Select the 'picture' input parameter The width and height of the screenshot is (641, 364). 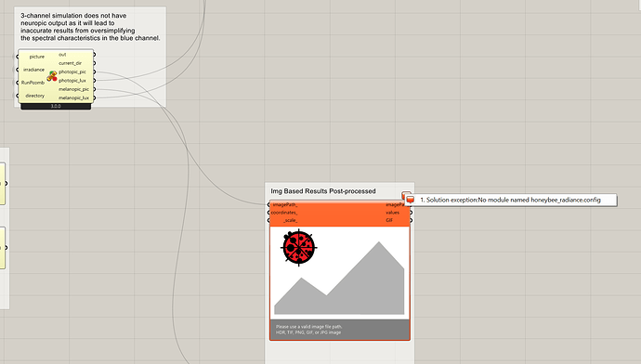[x=37, y=57]
